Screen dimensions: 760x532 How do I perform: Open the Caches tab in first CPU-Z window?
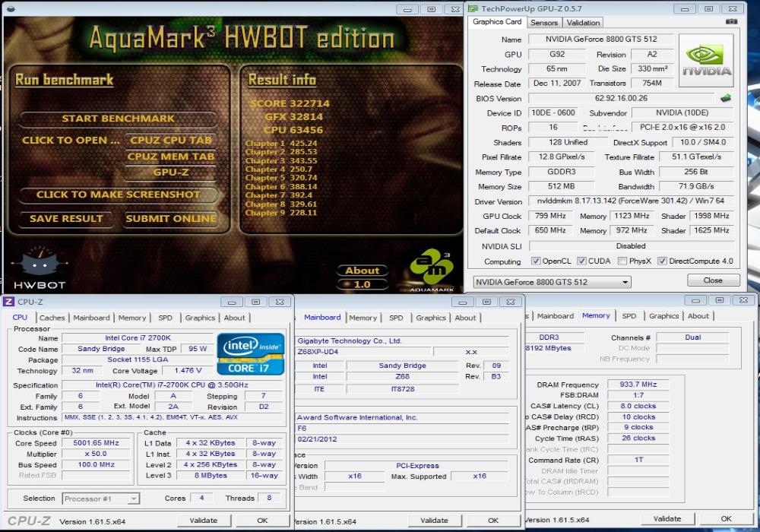point(52,318)
